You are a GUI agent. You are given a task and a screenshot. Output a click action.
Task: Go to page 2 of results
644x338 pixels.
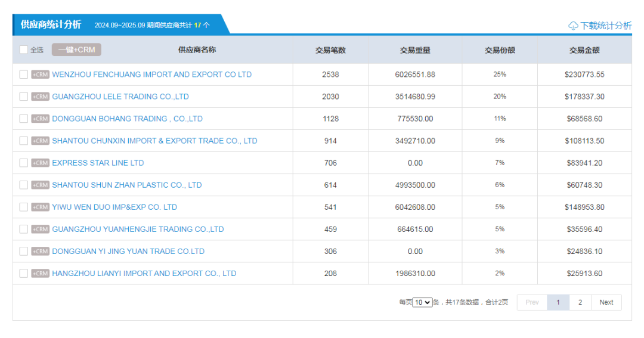580,302
